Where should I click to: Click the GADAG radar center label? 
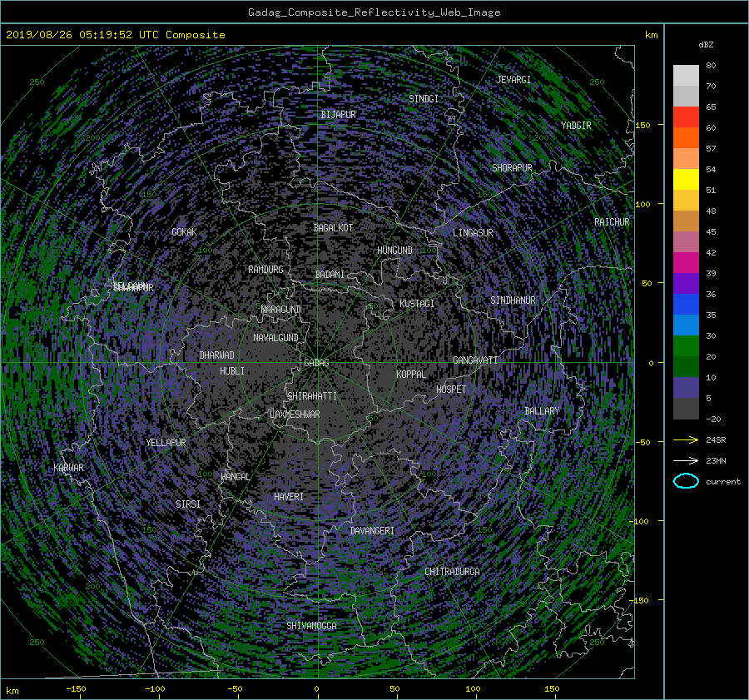[x=316, y=363]
